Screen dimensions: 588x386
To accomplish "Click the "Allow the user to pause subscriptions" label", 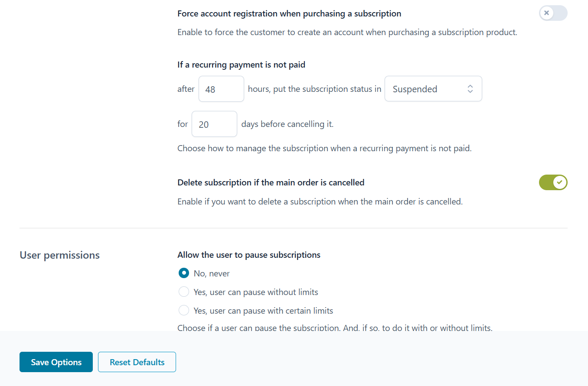I will (x=249, y=255).
